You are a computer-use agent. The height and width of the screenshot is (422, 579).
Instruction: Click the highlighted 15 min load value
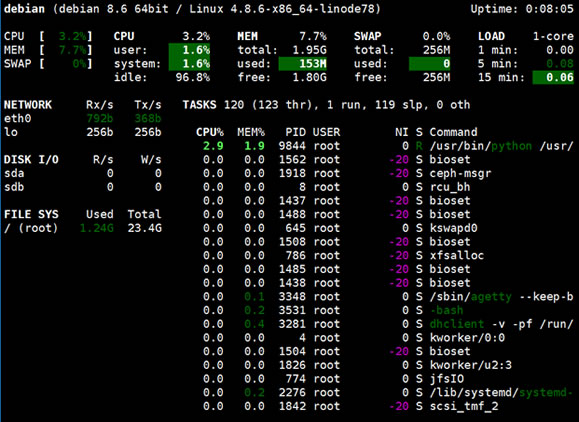(553, 78)
